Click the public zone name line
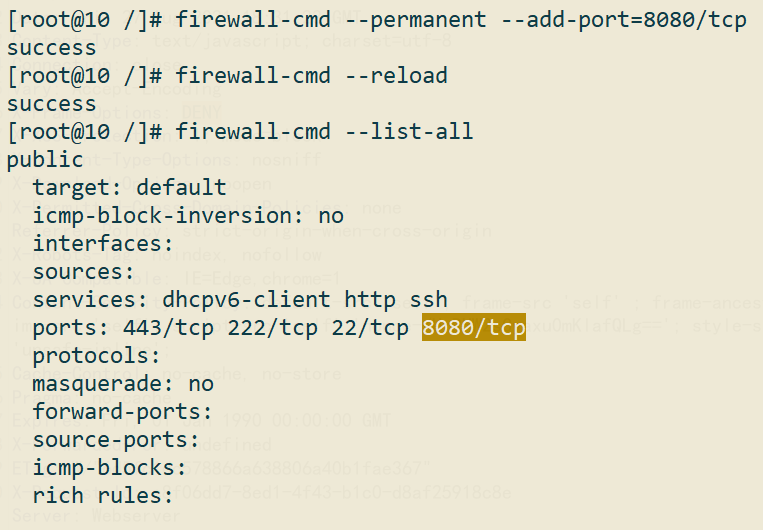 point(45,161)
